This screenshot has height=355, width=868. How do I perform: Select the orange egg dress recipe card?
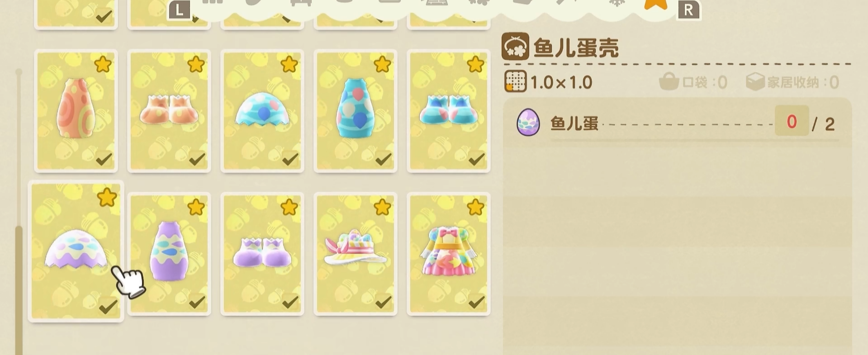pos(76,111)
